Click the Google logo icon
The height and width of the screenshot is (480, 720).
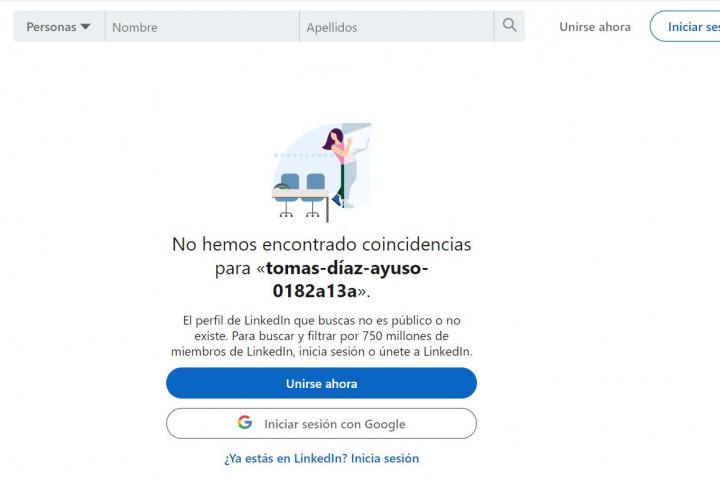coord(245,422)
